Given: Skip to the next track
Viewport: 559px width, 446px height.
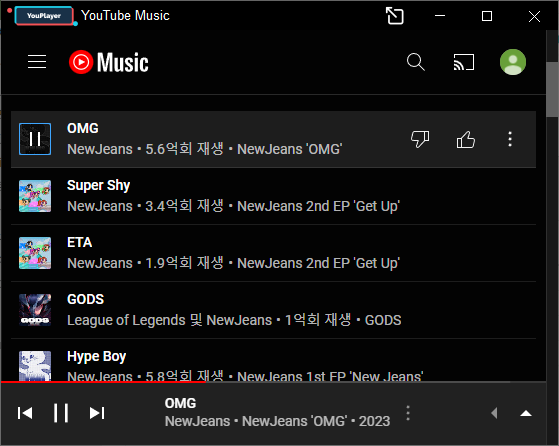Looking at the screenshot, I should 97,413.
